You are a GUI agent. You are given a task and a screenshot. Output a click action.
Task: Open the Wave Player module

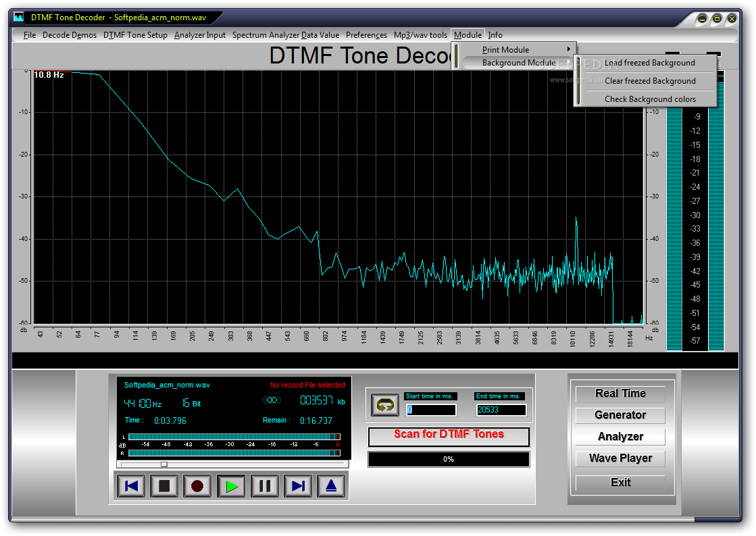coord(620,458)
